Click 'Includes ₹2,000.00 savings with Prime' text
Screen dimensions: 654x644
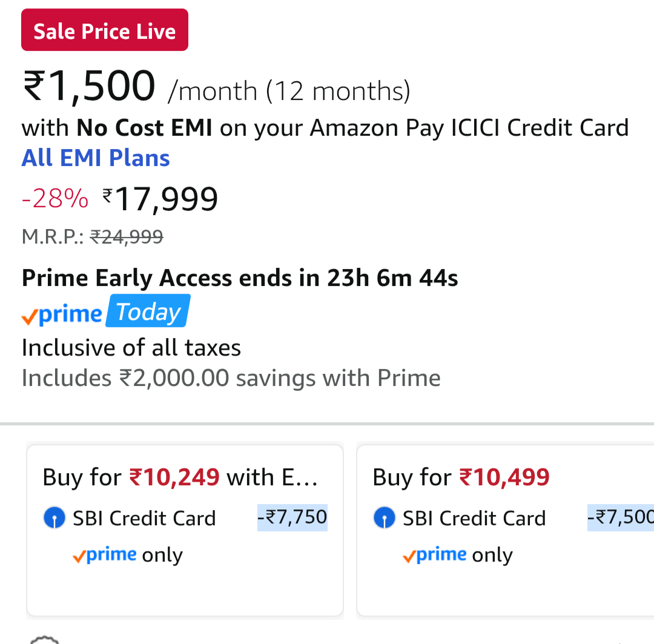pyautogui.click(x=231, y=377)
